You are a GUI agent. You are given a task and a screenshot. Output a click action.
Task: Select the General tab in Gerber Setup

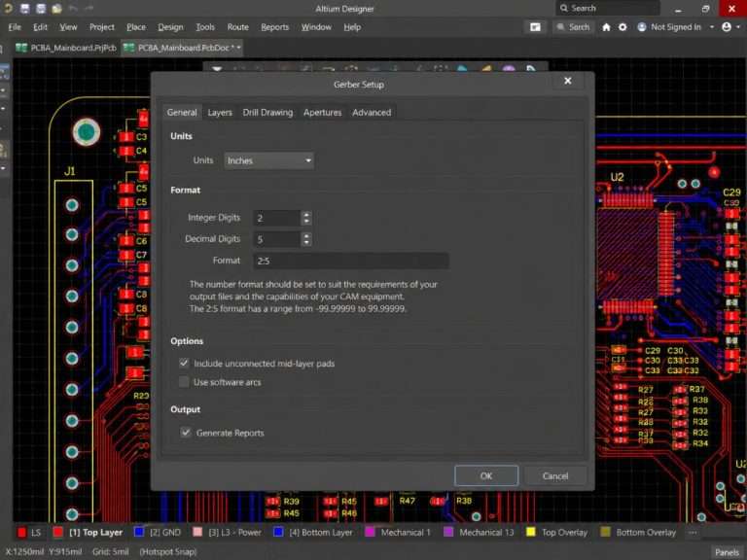click(182, 113)
